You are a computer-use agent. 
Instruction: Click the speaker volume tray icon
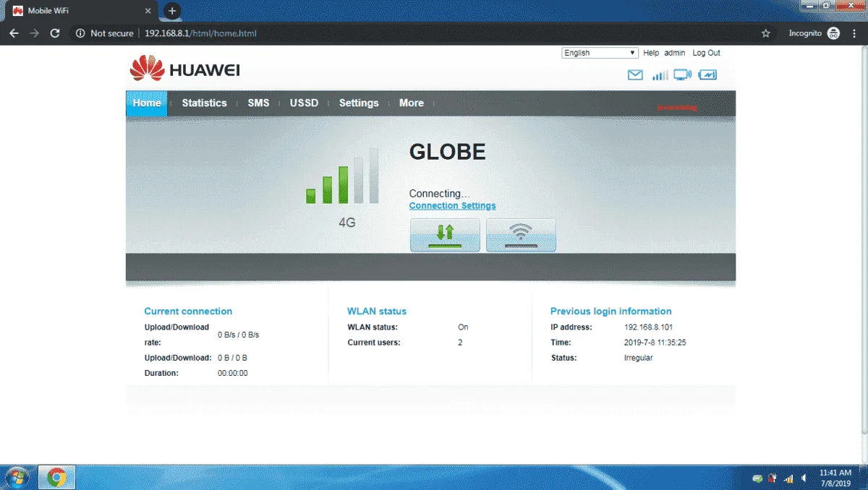pos(804,478)
